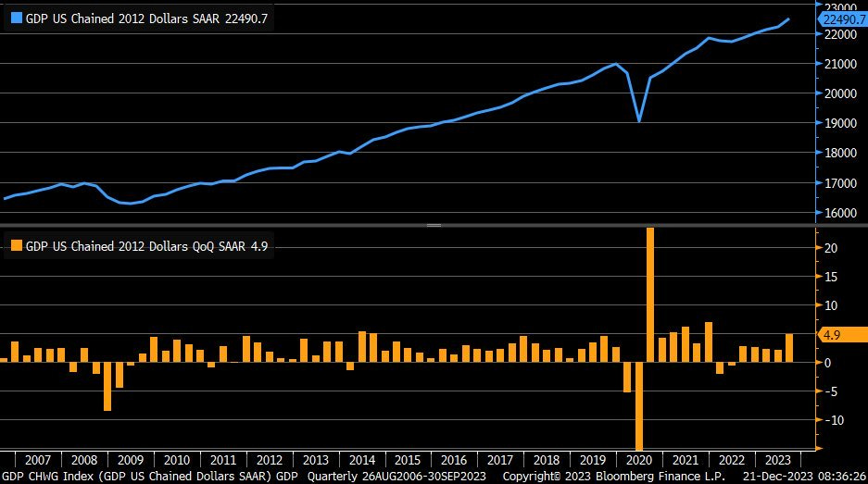Click the blue GDP SAAR legend swatch
The image size is (868, 484).
pyautogui.click(x=14, y=20)
